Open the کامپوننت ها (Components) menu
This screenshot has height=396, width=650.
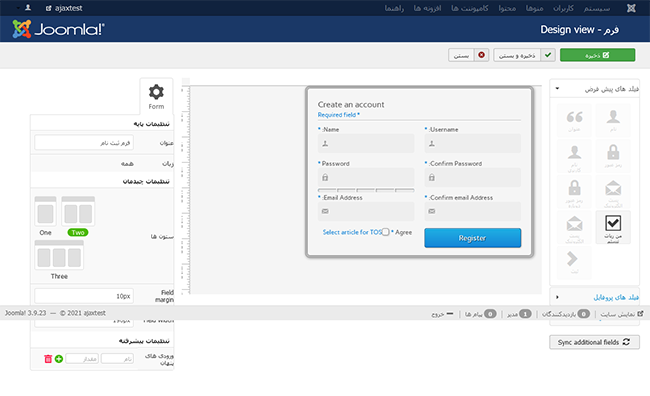tap(470, 8)
